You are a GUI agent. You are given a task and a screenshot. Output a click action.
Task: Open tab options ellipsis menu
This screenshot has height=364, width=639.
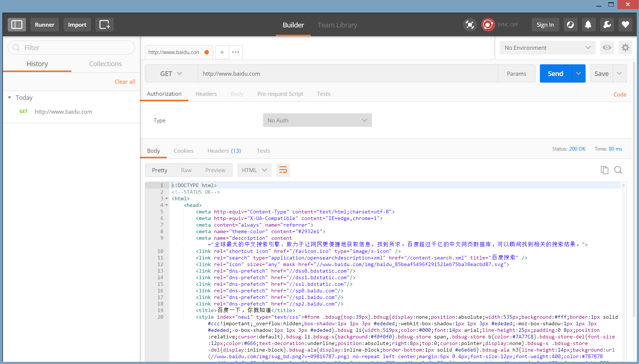tap(236, 52)
